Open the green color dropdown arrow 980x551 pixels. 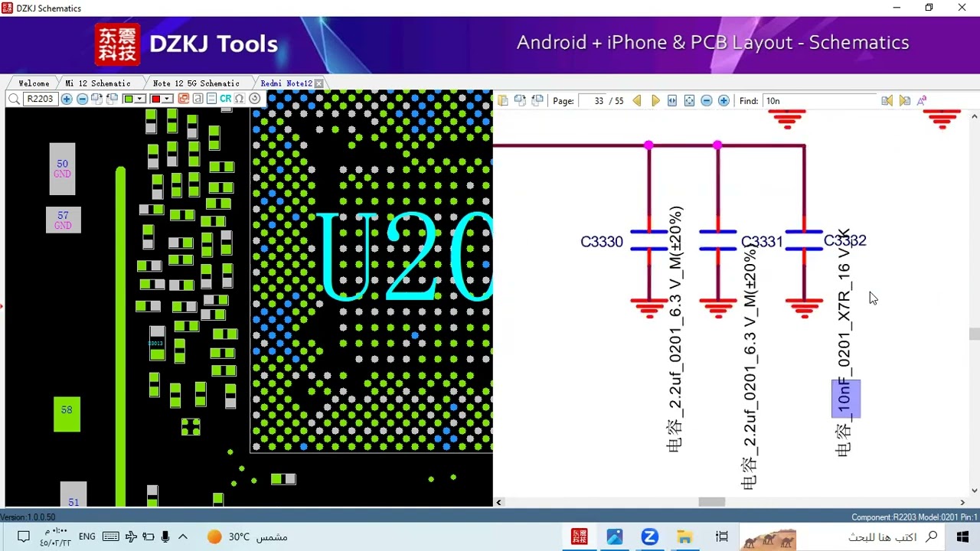click(140, 99)
